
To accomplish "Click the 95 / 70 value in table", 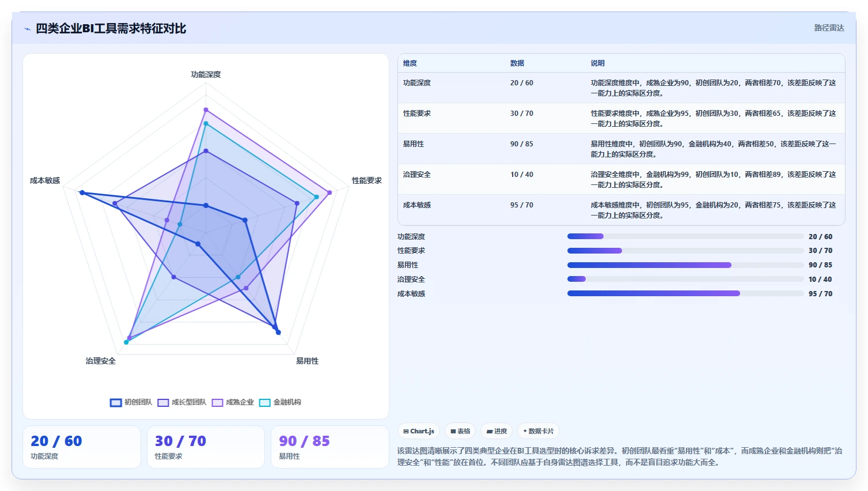I will click(x=522, y=205).
